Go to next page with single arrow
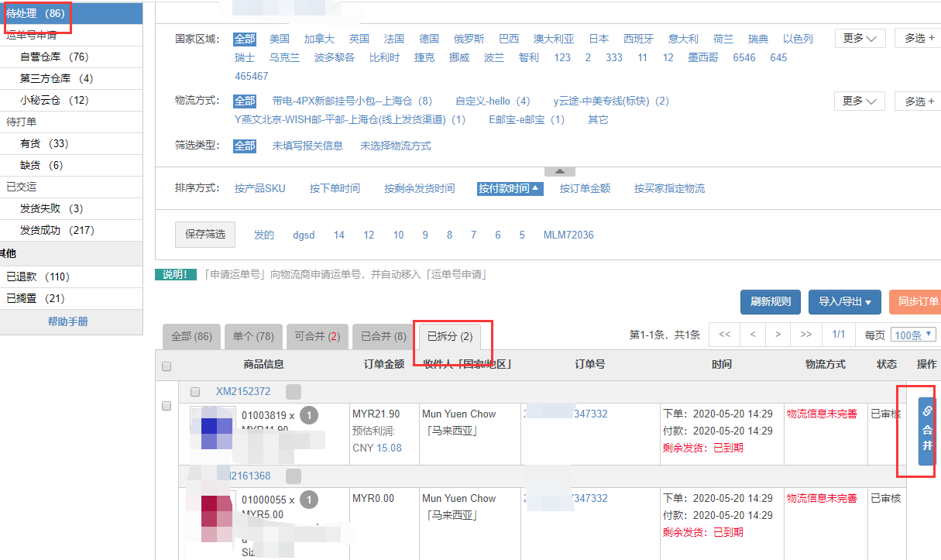 [778, 335]
